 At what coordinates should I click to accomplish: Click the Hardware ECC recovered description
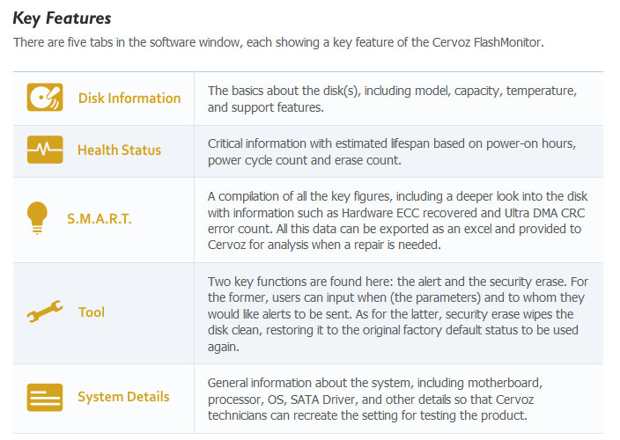(x=397, y=221)
